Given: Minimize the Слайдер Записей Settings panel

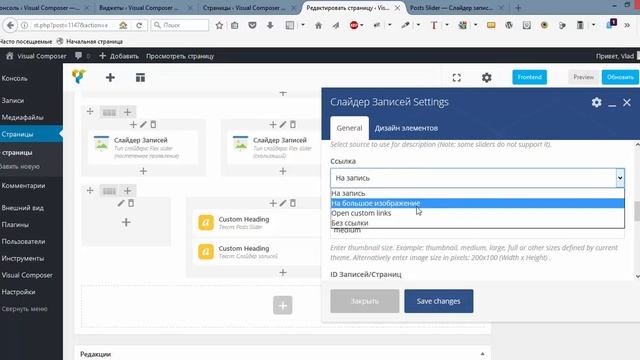Looking at the screenshot, I should [612, 105].
